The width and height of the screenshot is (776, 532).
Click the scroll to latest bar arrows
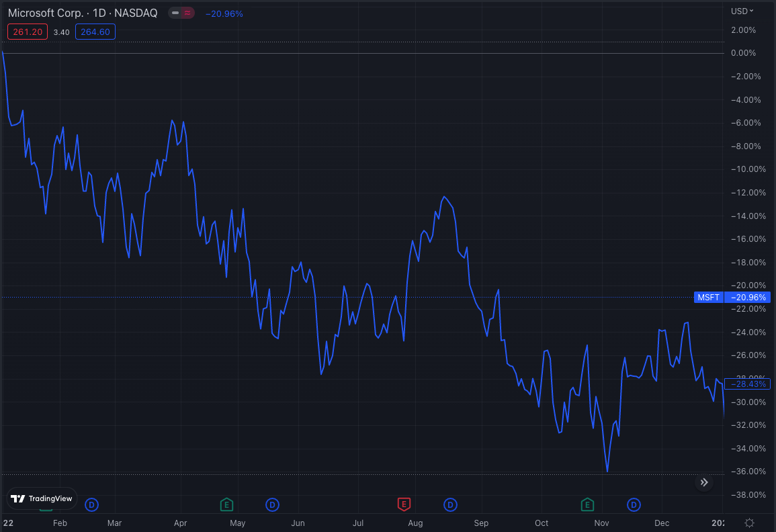point(704,482)
